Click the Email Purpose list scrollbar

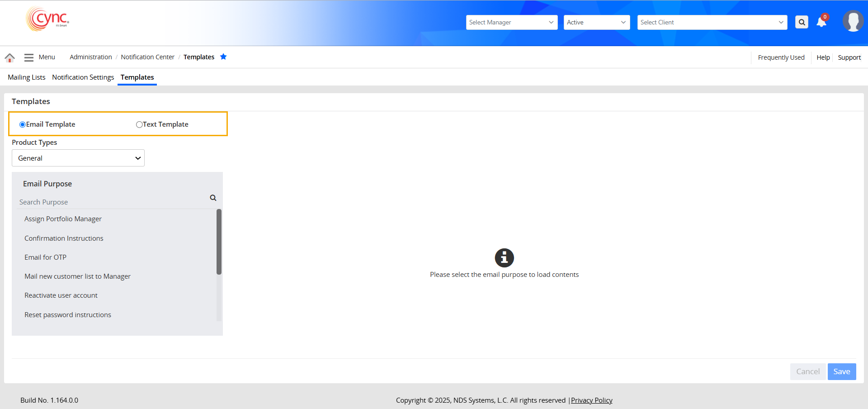(219, 242)
